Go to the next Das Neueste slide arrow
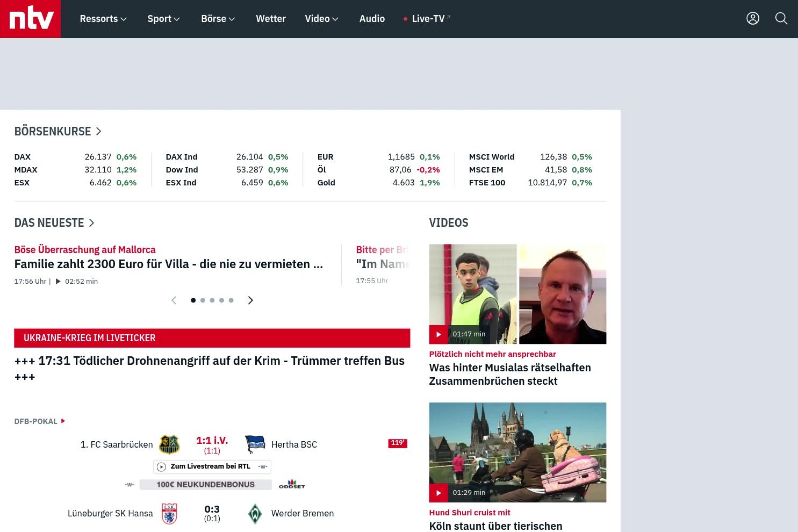 250,300
